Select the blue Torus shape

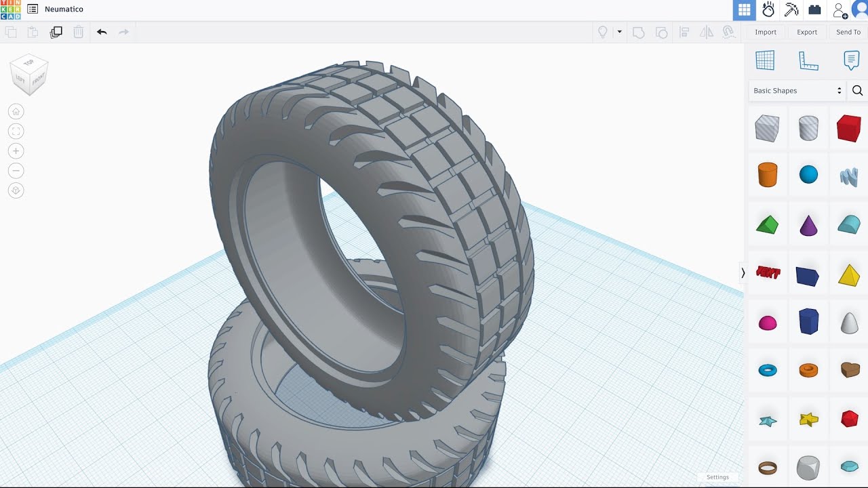(x=767, y=370)
